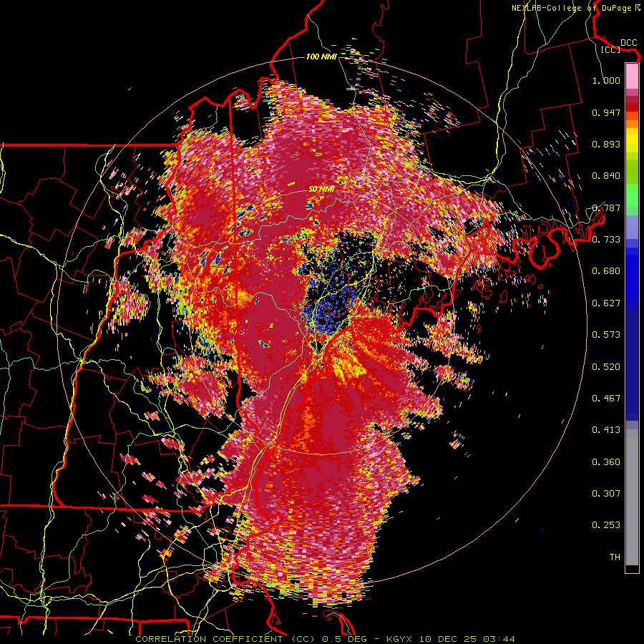Screen dimensions: 644x644
Task: Click the [CC] unit label above the legend
Action: pyautogui.click(x=610, y=49)
